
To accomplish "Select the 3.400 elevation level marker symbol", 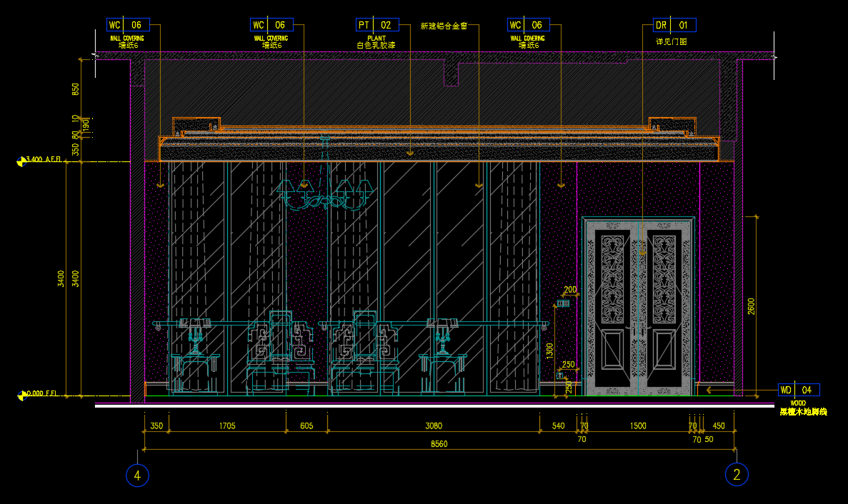I will [x=20, y=161].
